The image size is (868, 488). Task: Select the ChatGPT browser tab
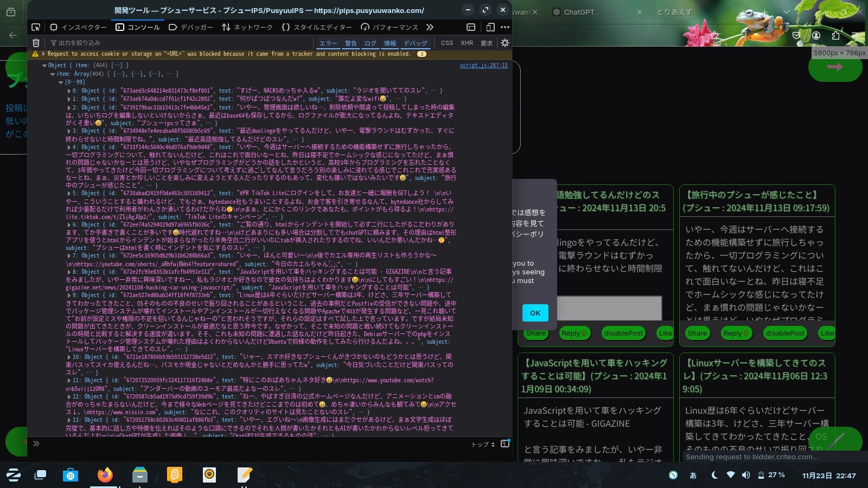pyautogui.click(x=579, y=12)
